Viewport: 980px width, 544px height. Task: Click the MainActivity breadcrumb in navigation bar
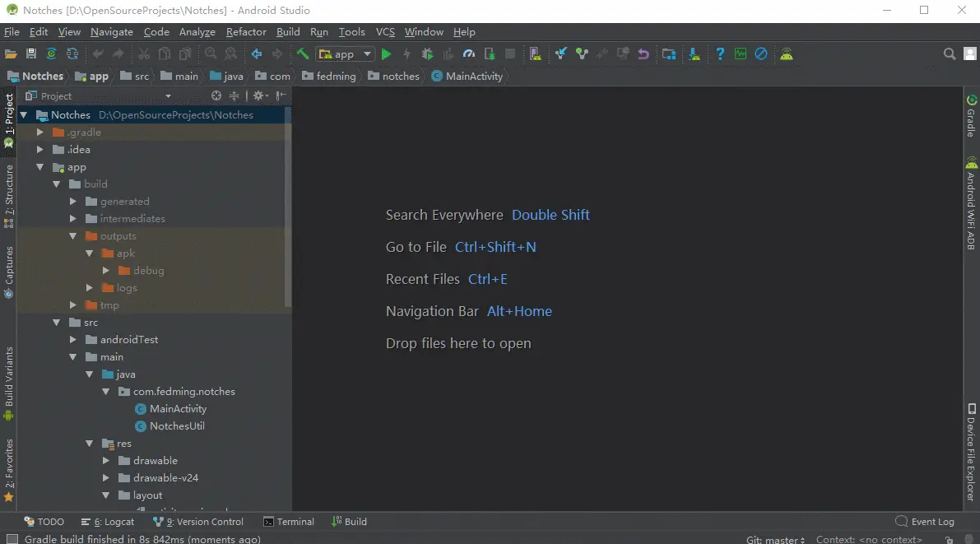(467, 77)
